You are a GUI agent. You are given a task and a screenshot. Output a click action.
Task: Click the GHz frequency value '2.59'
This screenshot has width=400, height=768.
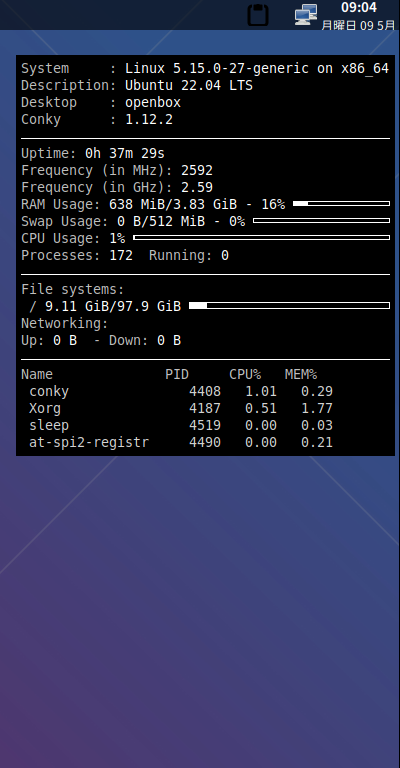[x=197, y=188]
